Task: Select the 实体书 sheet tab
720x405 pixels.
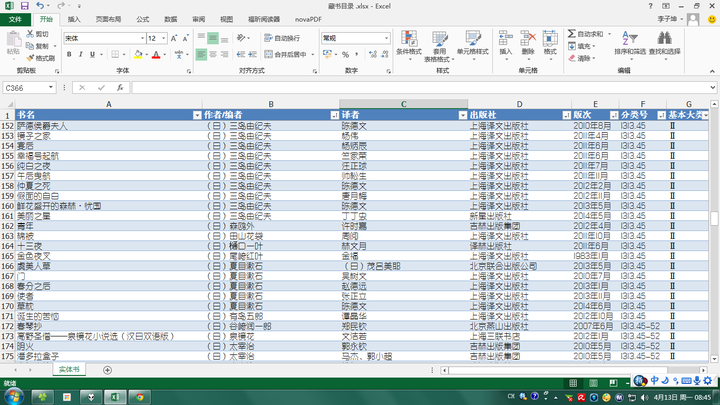Action: click(x=69, y=370)
